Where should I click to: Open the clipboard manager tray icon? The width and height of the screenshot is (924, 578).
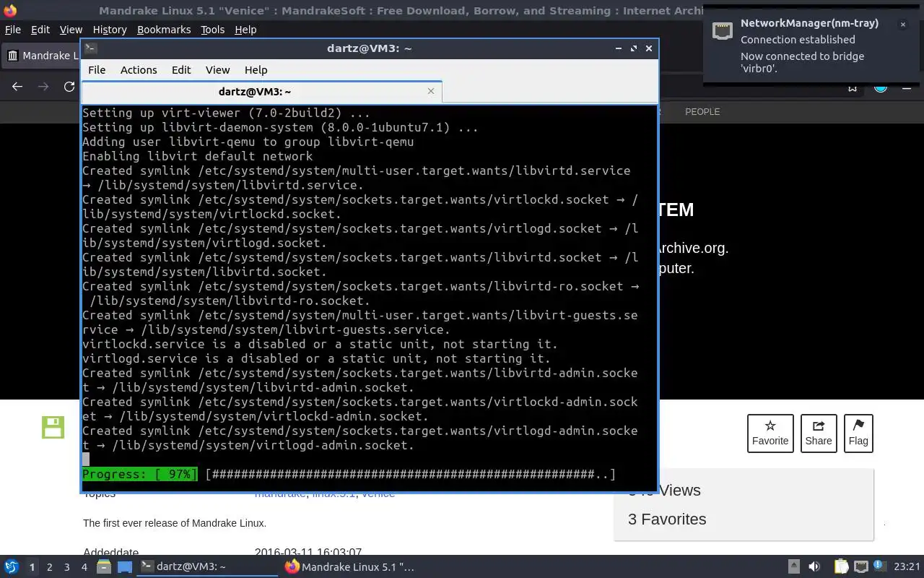click(841, 567)
